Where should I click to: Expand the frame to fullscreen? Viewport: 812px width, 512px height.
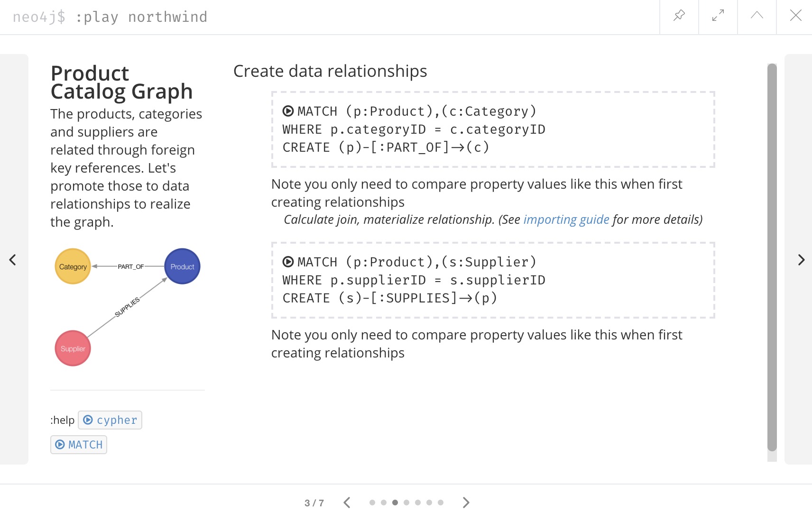pyautogui.click(x=718, y=16)
